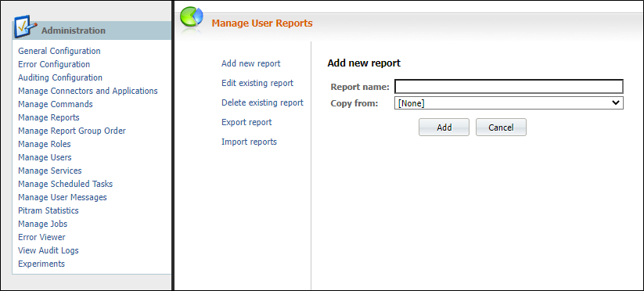Image resolution: width=644 pixels, height=291 pixels.
Task: Open Error Configuration page
Action: [54, 64]
